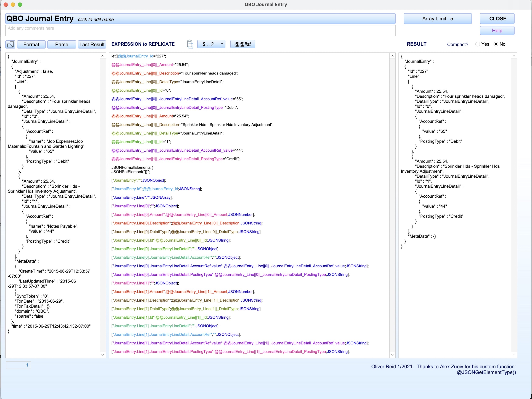Click the Sprinkler Hds Inventory Adjustment expression line
The width and height of the screenshot is (532, 399).
coord(192,125)
